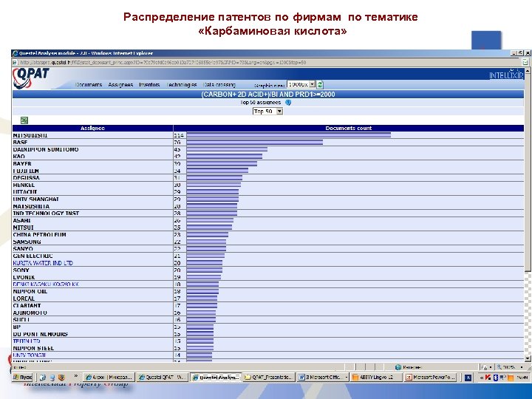Select the EVONIK assignee row
The width and height of the screenshot is (532, 399).
(268, 277)
